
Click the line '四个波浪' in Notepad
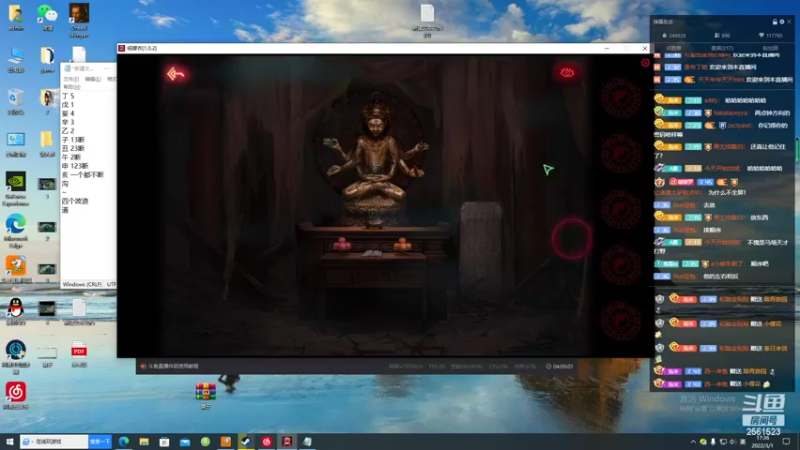76,201
